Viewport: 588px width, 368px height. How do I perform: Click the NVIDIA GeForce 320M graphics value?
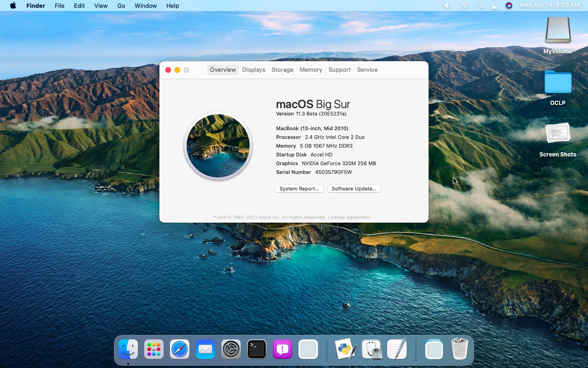(339, 163)
